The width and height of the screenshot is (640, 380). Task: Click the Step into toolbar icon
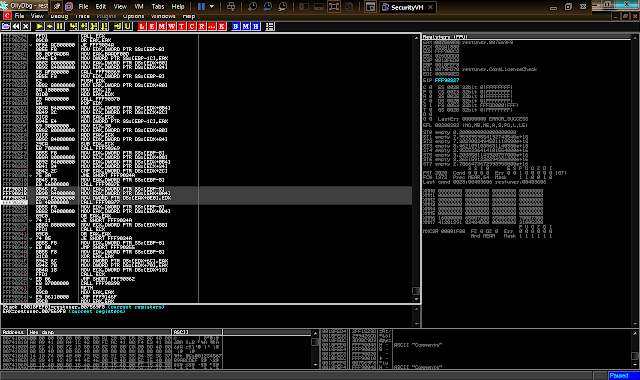[x=73, y=26]
